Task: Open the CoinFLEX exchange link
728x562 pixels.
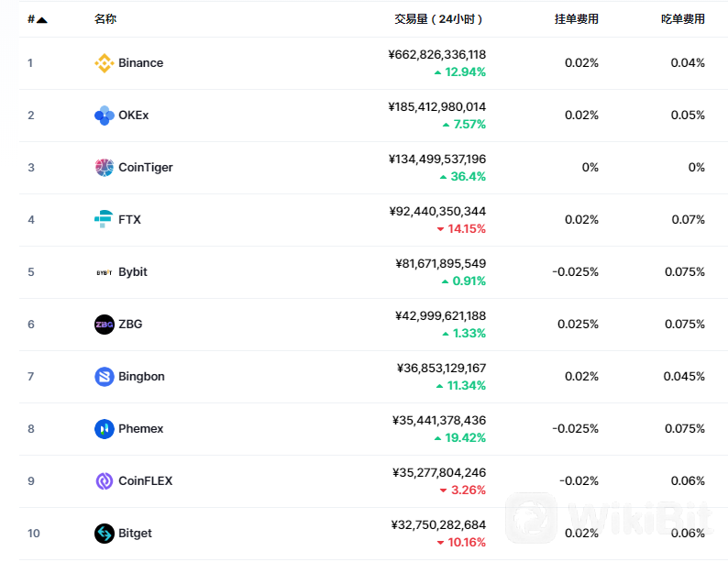Action: (x=145, y=480)
